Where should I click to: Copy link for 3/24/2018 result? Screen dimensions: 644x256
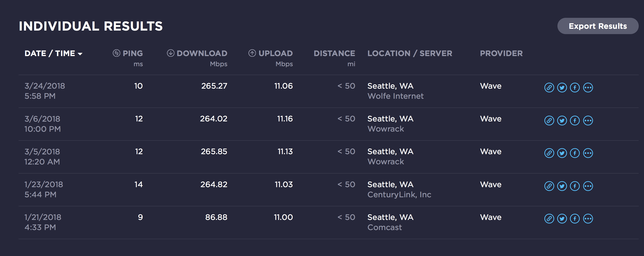pyautogui.click(x=549, y=87)
